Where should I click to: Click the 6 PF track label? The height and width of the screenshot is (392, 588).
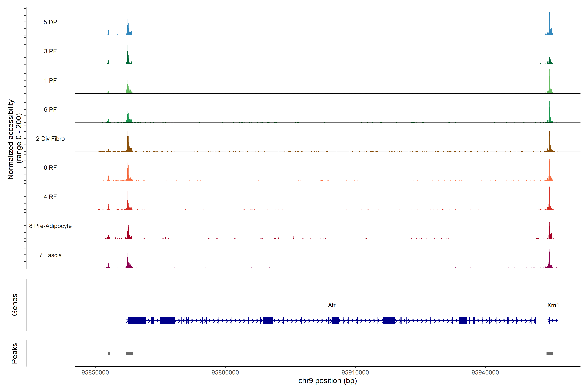tap(50, 109)
